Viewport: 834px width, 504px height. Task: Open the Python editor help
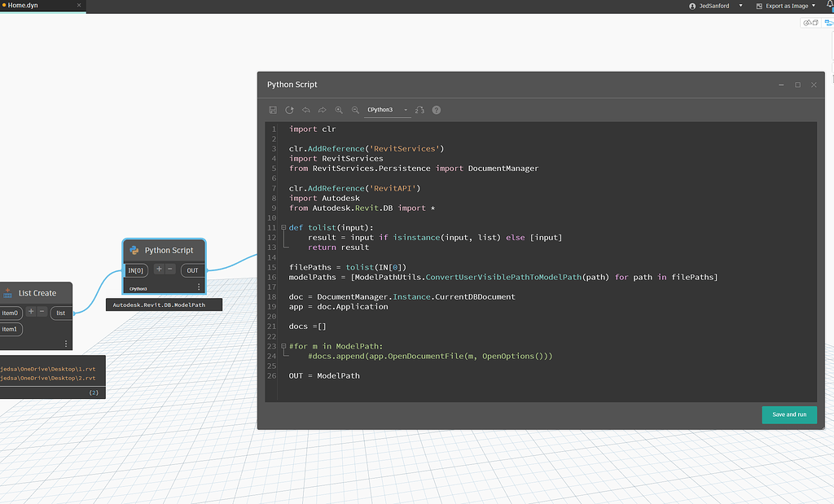(x=436, y=109)
